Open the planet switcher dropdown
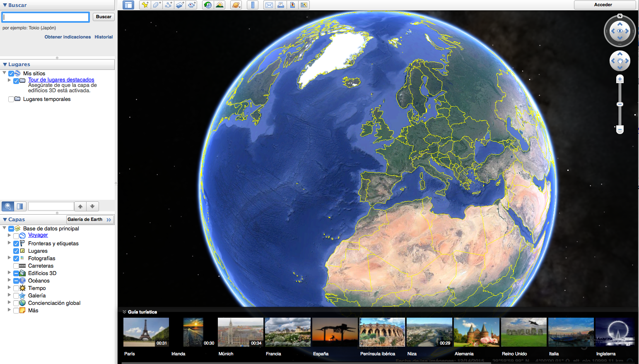Viewport: 639px width, 364px height. (236, 5)
